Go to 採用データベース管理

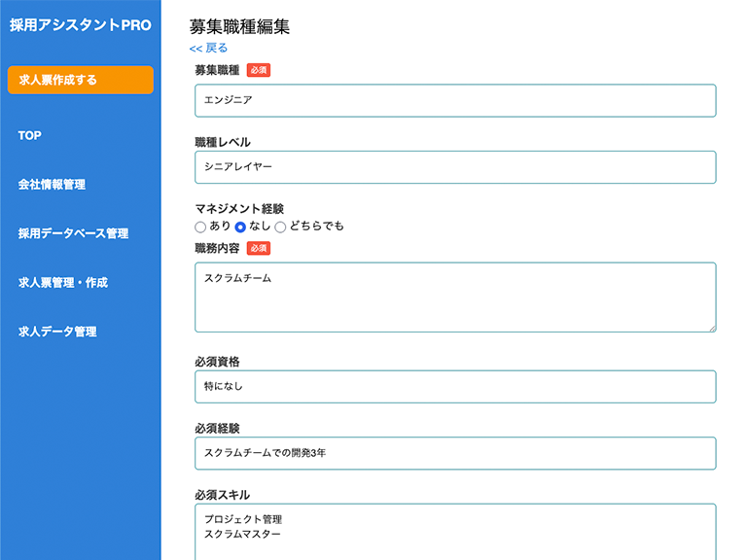pyautogui.click(x=73, y=233)
